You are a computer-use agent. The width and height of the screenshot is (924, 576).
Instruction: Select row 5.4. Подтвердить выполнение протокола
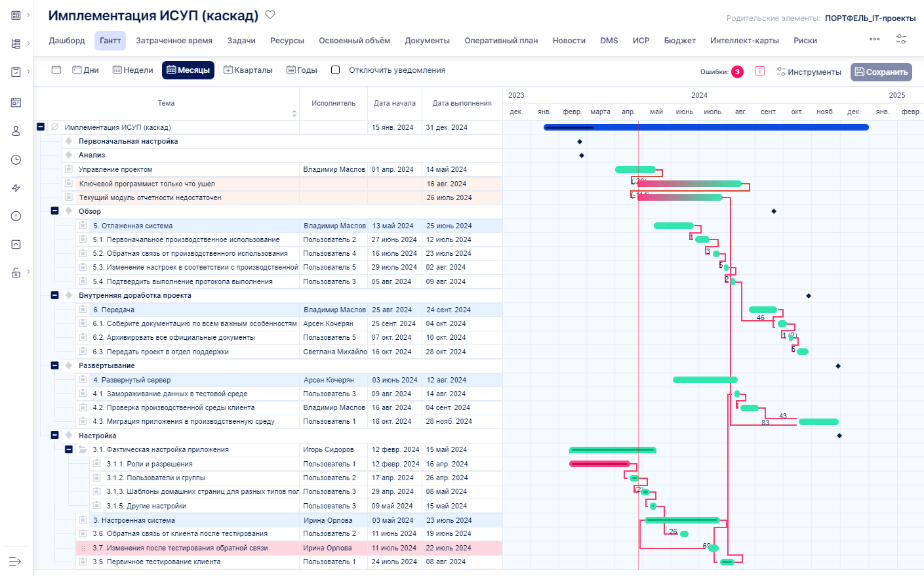[289, 281]
